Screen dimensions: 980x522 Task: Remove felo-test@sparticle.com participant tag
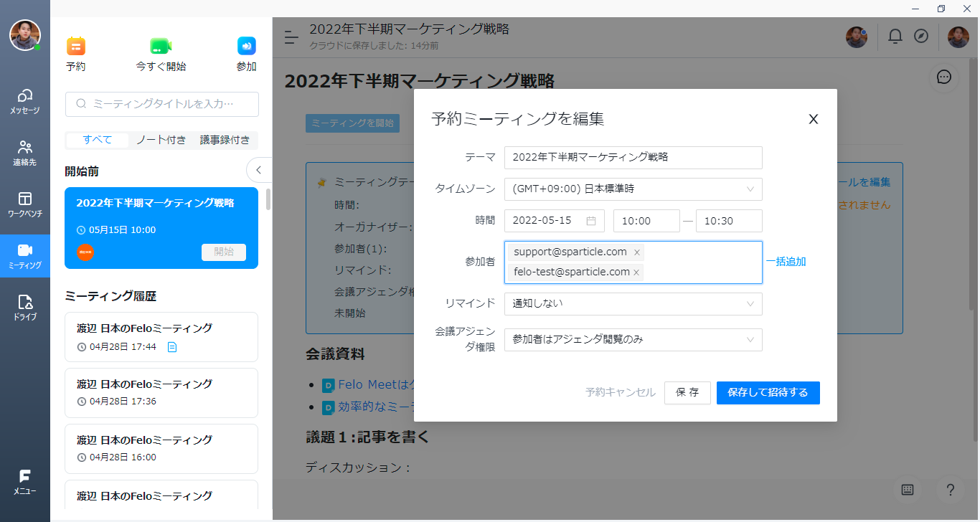(x=636, y=272)
